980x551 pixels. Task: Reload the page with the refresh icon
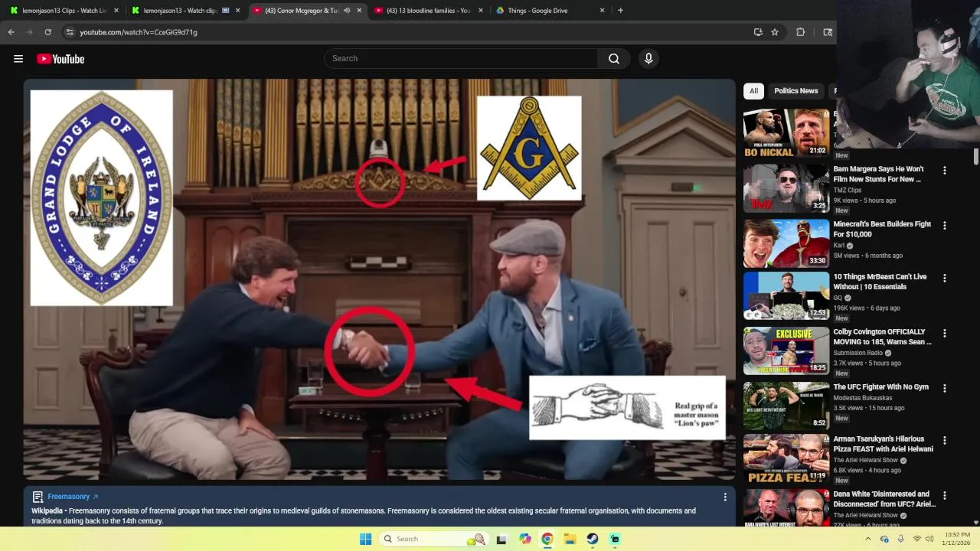47,32
